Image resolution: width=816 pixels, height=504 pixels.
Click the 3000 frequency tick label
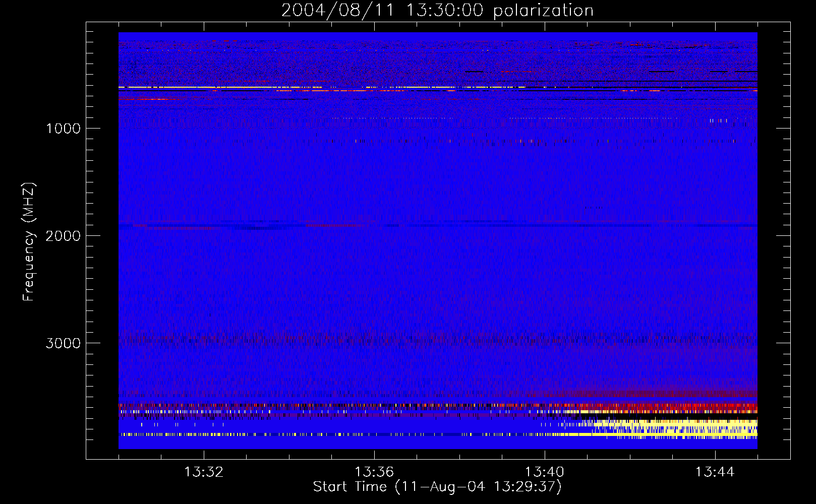click(x=63, y=343)
